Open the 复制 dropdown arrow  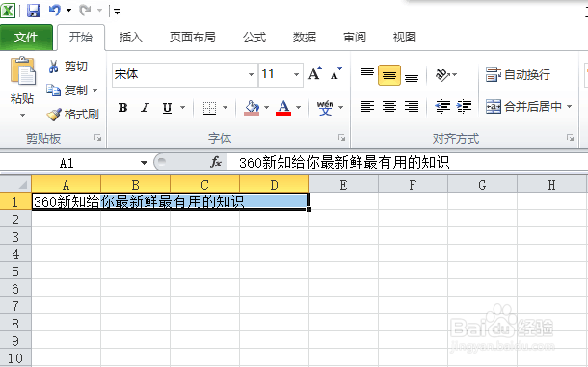[94, 90]
